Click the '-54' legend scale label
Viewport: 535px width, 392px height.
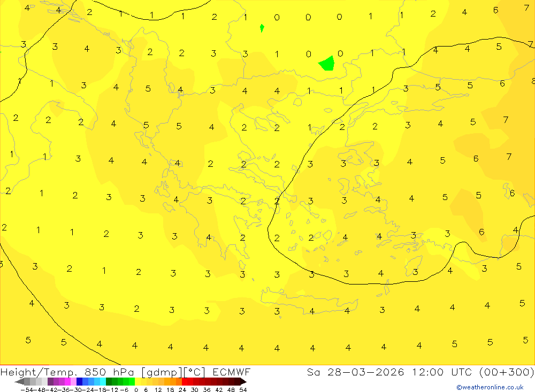tap(27, 390)
